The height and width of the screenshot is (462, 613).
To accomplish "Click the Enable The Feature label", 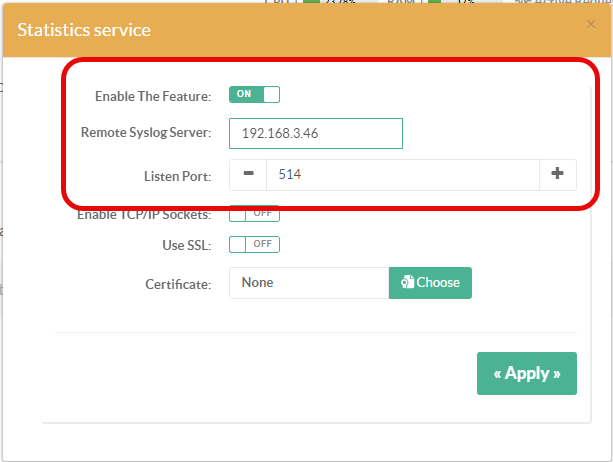I will click(153, 96).
